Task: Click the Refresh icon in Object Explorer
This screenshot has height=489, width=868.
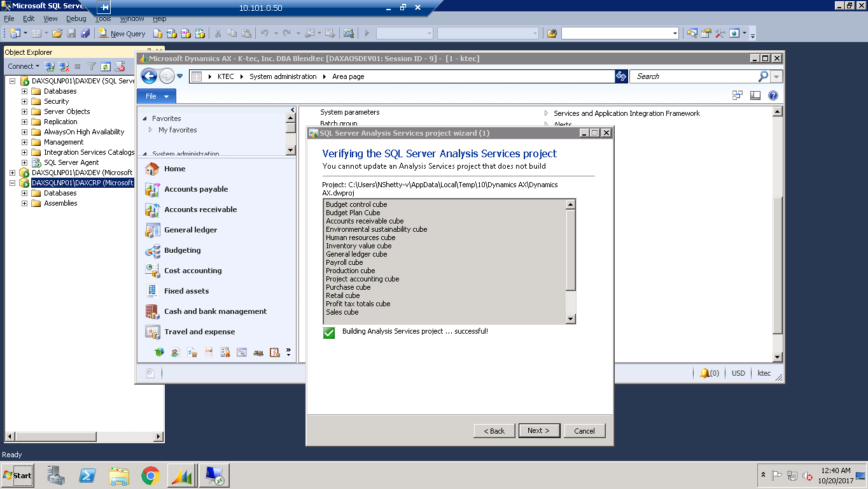Action: click(106, 66)
